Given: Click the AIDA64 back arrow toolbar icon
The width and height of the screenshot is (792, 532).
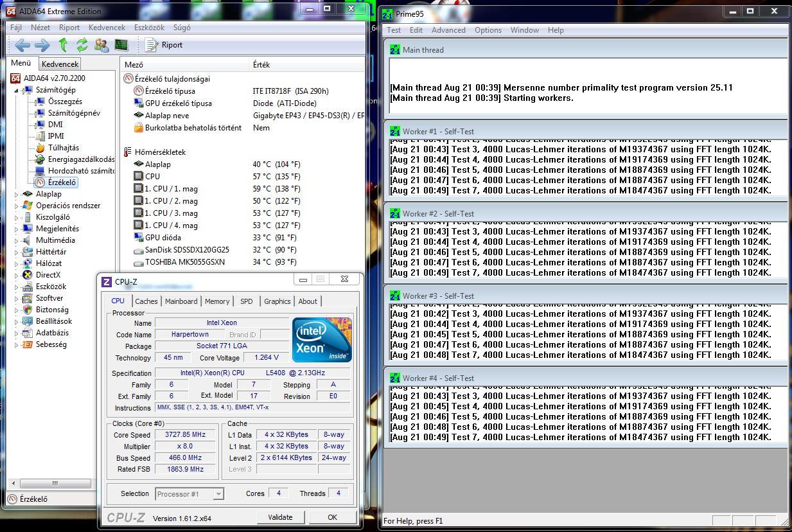Looking at the screenshot, I should pos(22,45).
